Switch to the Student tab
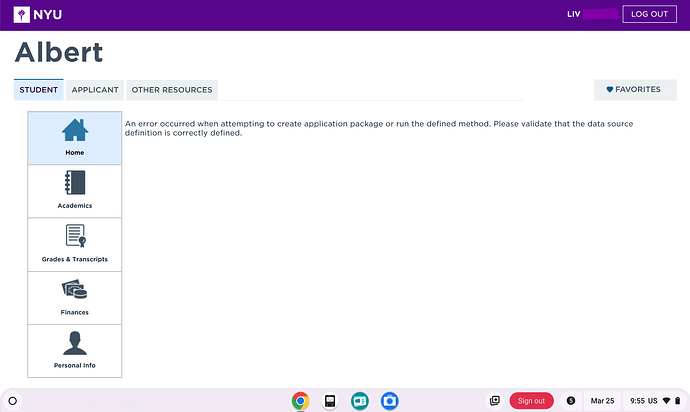 (39, 90)
